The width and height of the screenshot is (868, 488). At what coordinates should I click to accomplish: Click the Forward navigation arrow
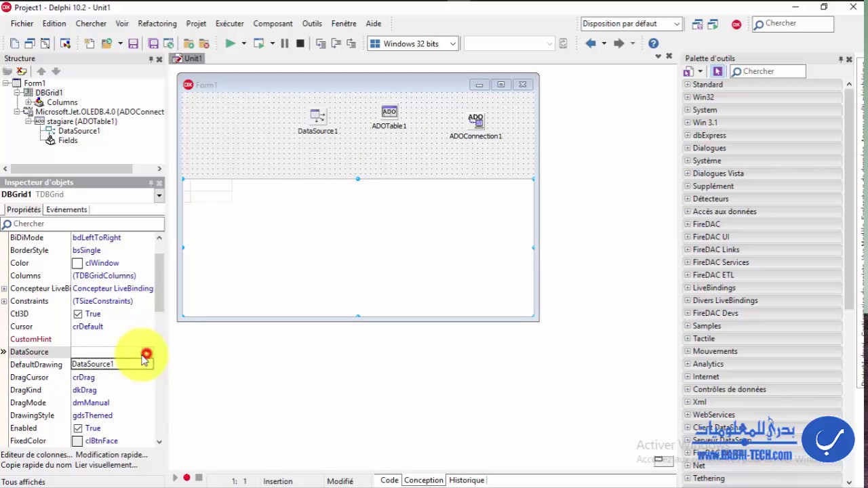point(618,43)
